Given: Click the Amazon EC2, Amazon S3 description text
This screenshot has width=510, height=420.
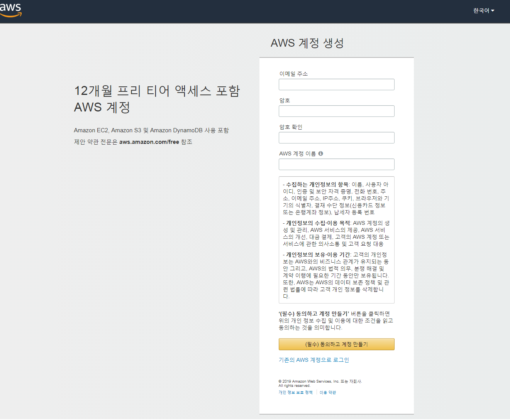Looking at the screenshot, I should [x=151, y=130].
